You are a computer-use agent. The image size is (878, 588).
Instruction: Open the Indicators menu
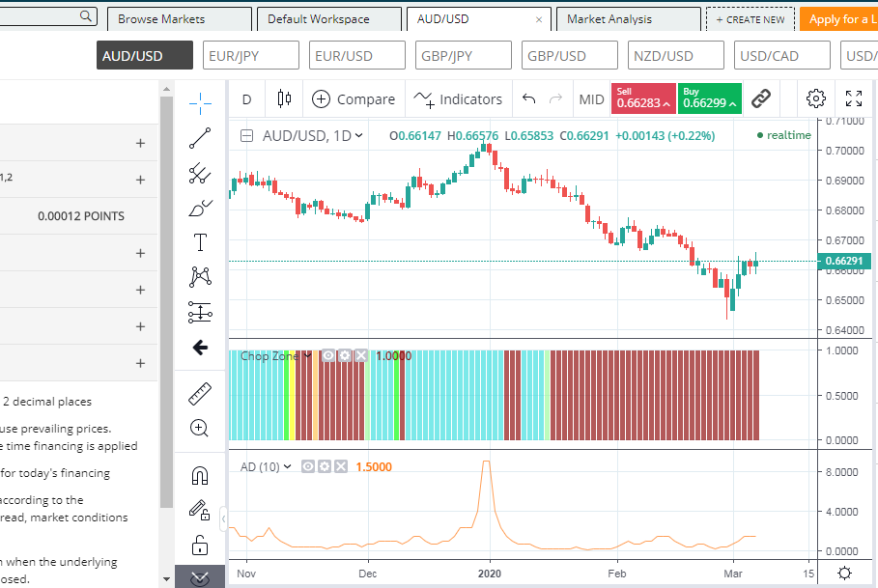coord(458,98)
